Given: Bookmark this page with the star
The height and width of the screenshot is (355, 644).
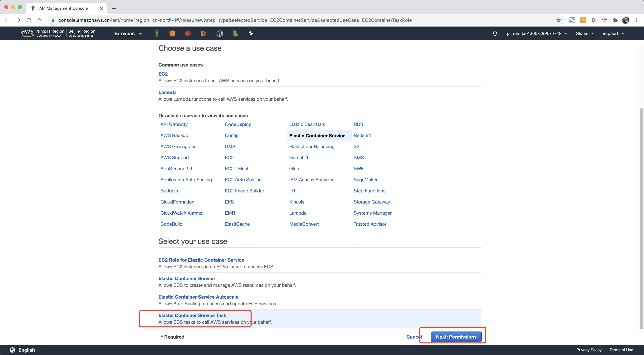Looking at the screenshot, I should click(x=559, y=20).
